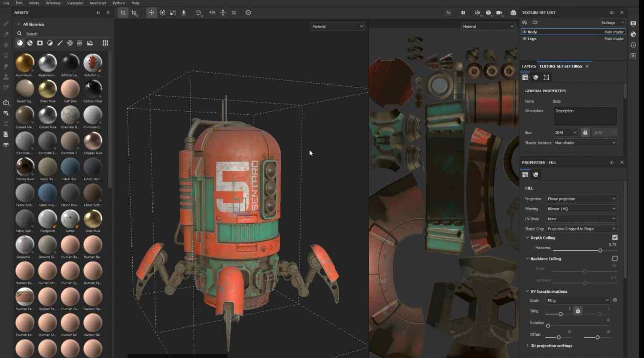Adjust the Rotation slider
The image size is (644, 358).
pos(548,326)
